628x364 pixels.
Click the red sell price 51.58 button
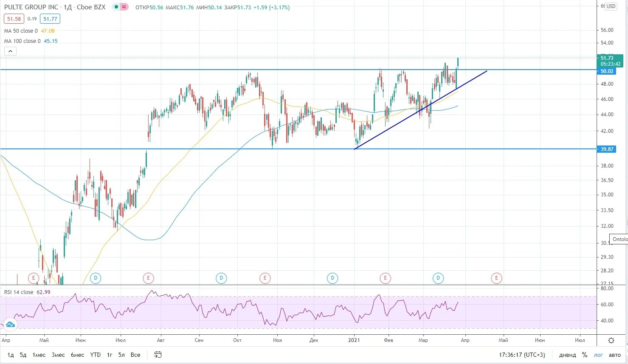pyautogui.click(x=14, y=19)
